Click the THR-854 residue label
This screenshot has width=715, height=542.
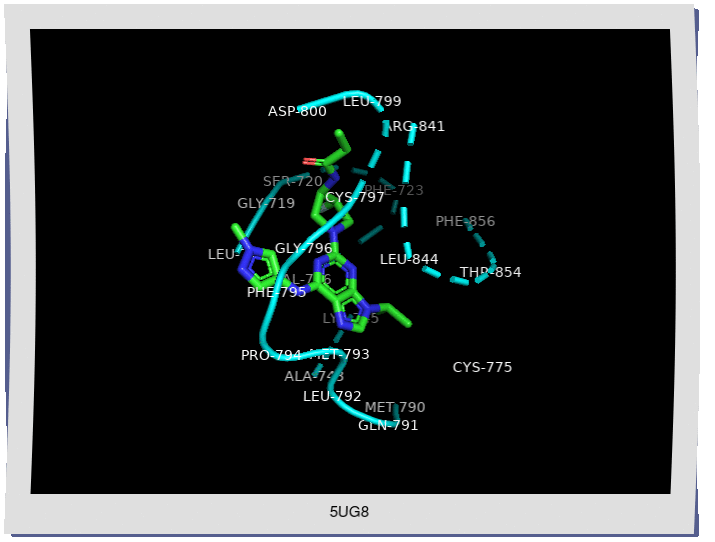coord(490,272)
